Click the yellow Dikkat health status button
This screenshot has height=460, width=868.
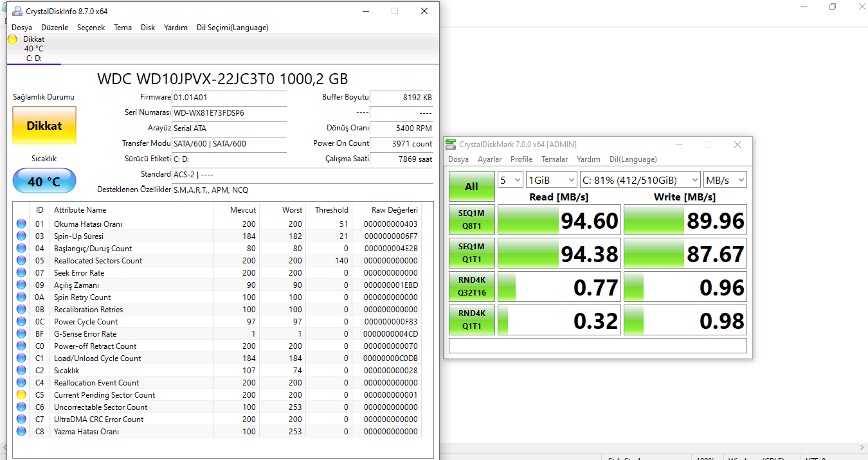pyautogui.click(x=44, y=126)
